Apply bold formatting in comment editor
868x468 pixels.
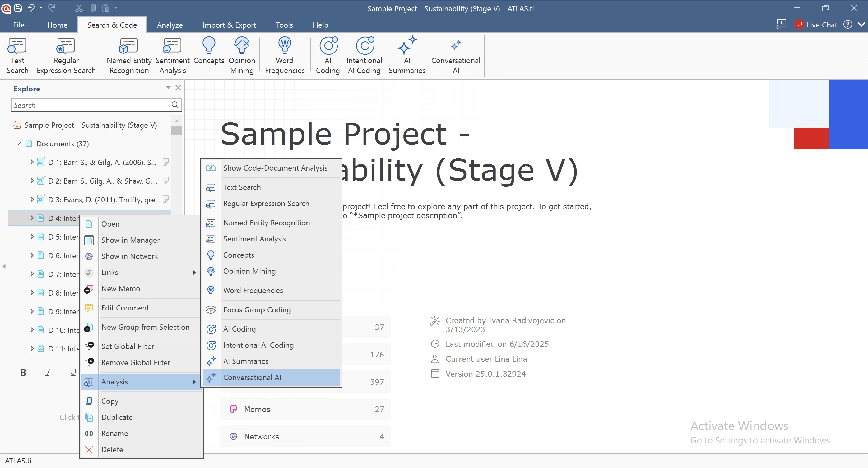[x=23, y=372]
